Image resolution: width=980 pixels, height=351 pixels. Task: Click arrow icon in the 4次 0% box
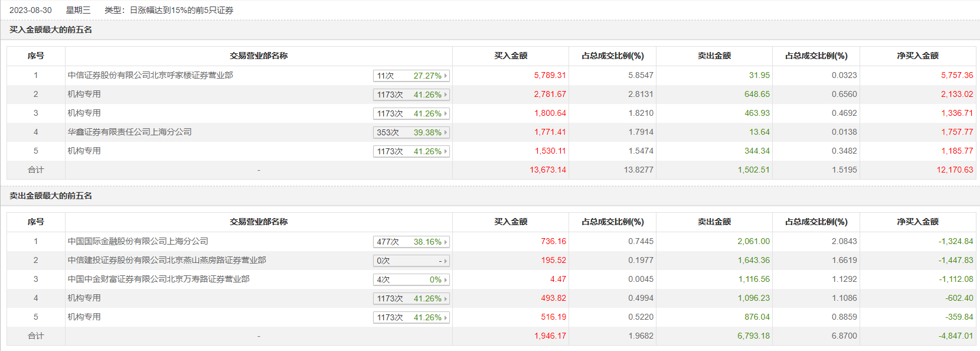click(x=446, y=279)
